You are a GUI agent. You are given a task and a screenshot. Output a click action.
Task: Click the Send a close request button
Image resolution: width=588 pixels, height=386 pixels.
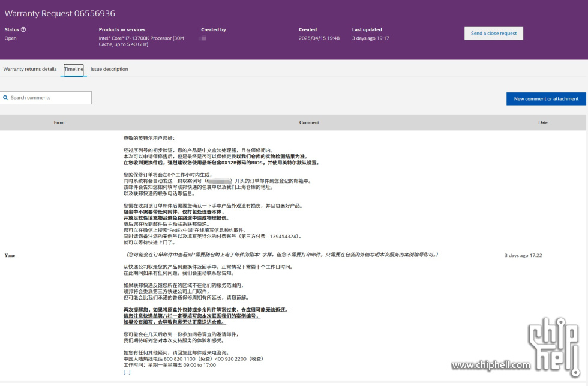(x=493, y=34)
